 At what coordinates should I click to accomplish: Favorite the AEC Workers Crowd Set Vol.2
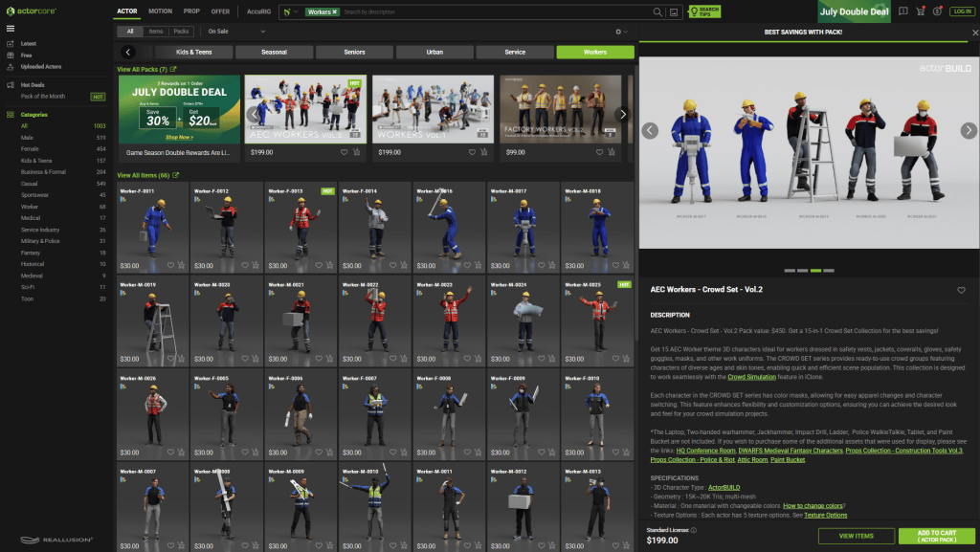click(x=961, y=290)
